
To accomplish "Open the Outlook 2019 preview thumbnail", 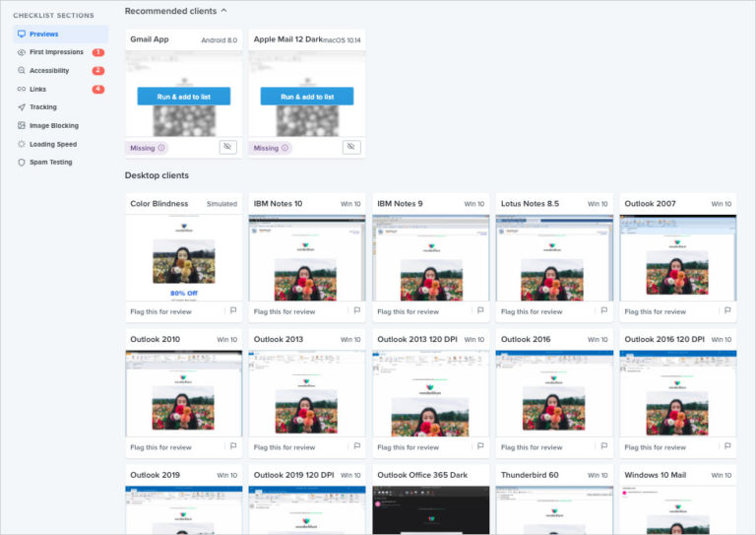I will pyautogui.click(x=184, y=510).
